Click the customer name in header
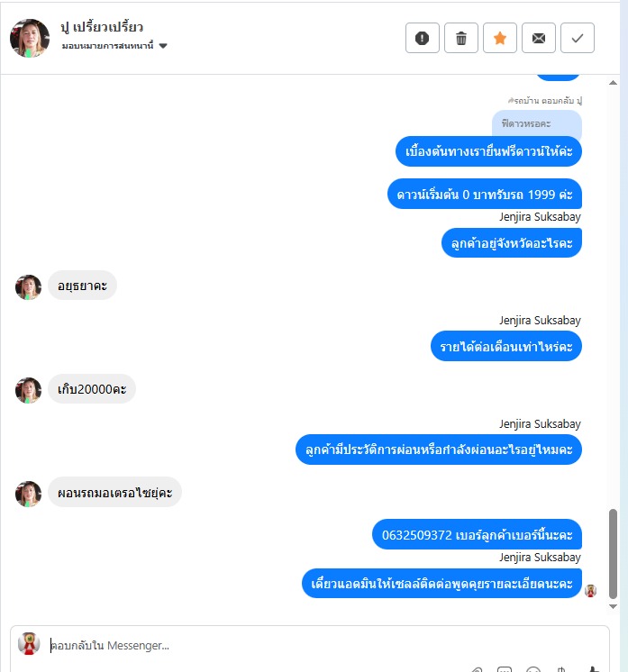The height and width of the screenshot is (672, 628). pos(102,27)
